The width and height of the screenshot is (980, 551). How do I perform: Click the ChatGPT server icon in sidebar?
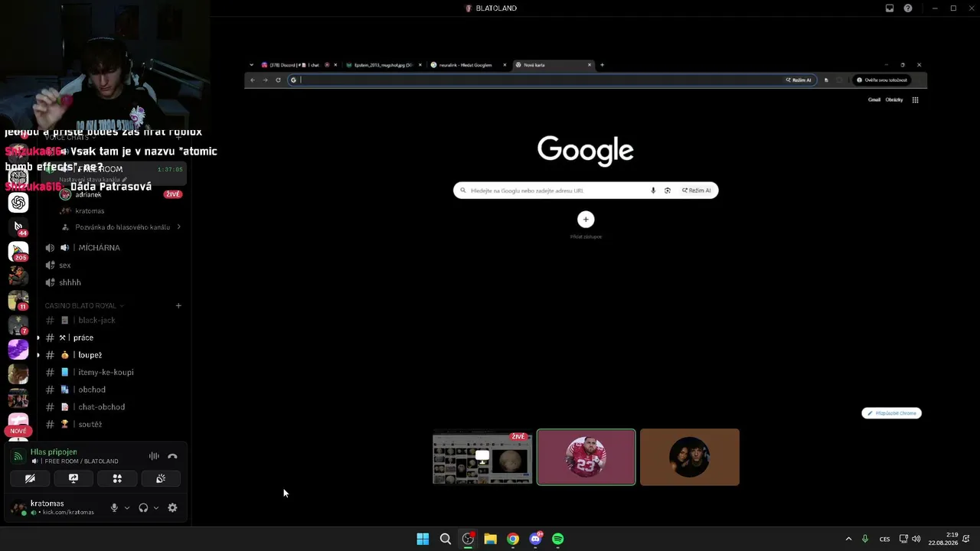point(18,202)
